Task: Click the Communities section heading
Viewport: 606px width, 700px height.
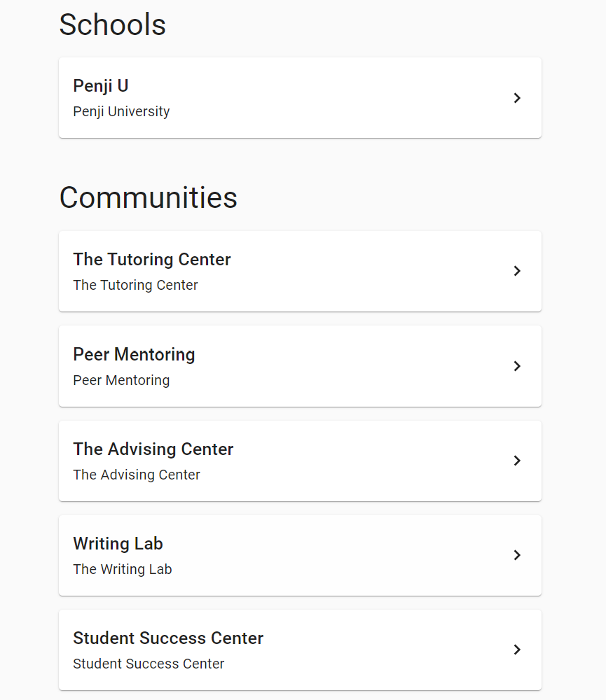Action: (149, 197)
